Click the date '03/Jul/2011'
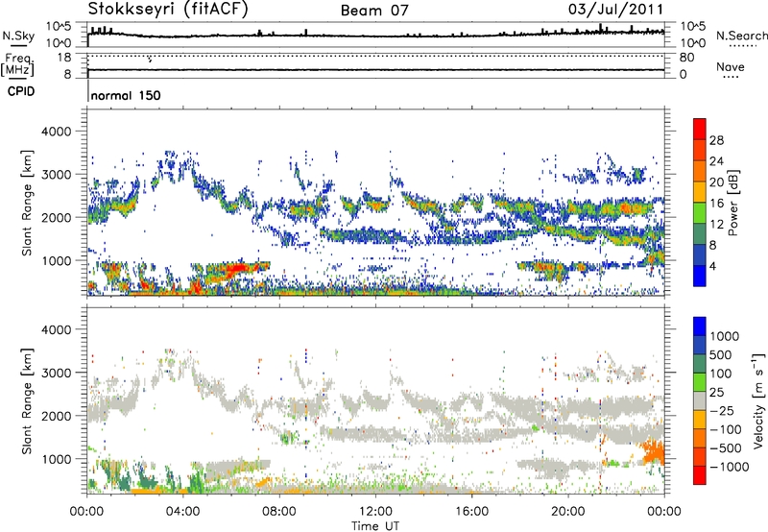Screen dimensions: 768x532 (x=615, y=10)
